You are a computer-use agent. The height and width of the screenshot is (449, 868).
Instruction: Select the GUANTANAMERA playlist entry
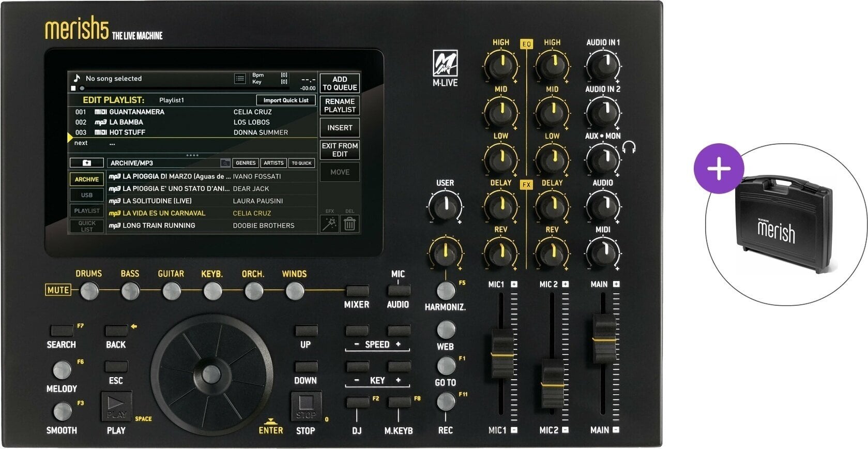point(192,112)
